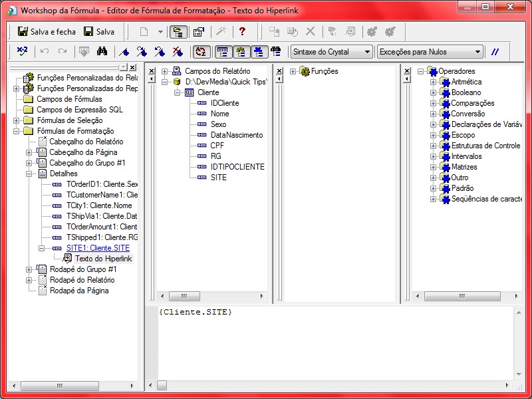The image size is (532, 399).
Task: Toggle the function tree panel button
Action: tap(240, 51)
